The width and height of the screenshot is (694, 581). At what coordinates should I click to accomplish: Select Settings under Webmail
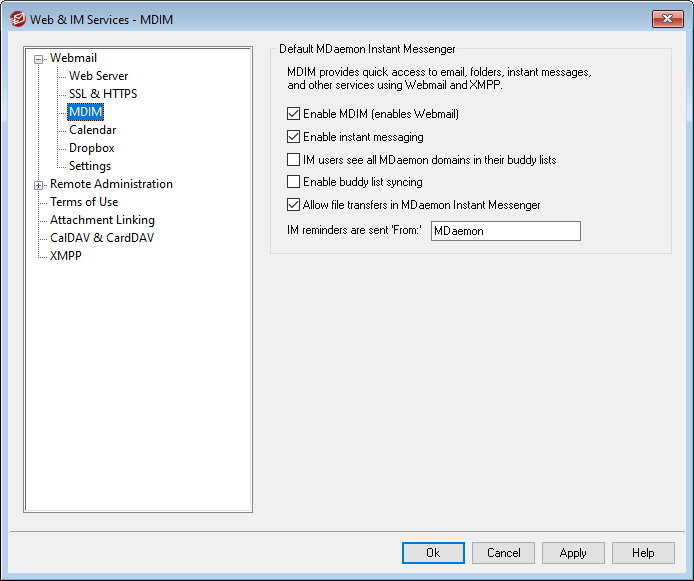click(x=90, y=166)
